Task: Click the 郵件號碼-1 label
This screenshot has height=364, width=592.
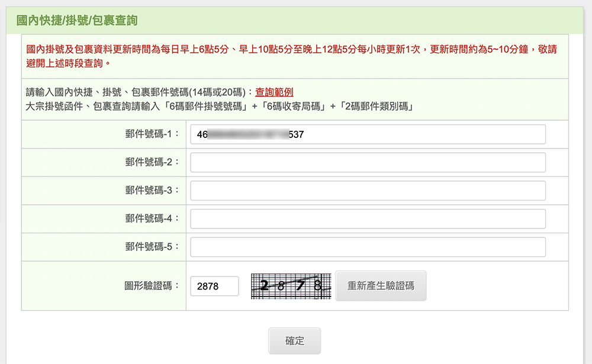Action: (152, 134)
